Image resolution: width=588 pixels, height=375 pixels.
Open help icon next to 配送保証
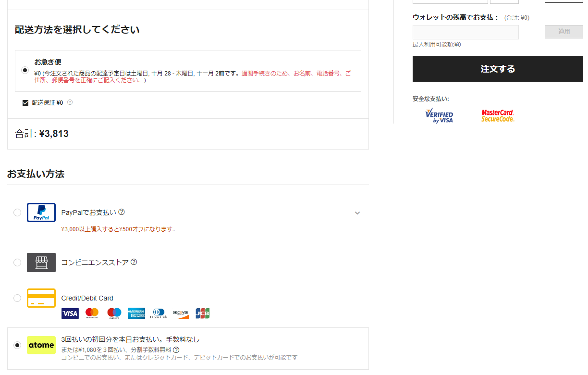[x=70, y=102]
